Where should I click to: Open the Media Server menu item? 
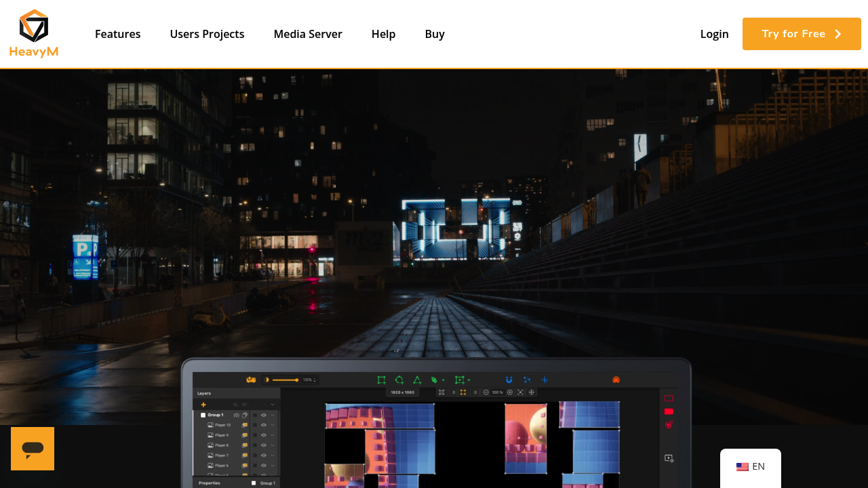pyautogui.click(x=308, y=34)
